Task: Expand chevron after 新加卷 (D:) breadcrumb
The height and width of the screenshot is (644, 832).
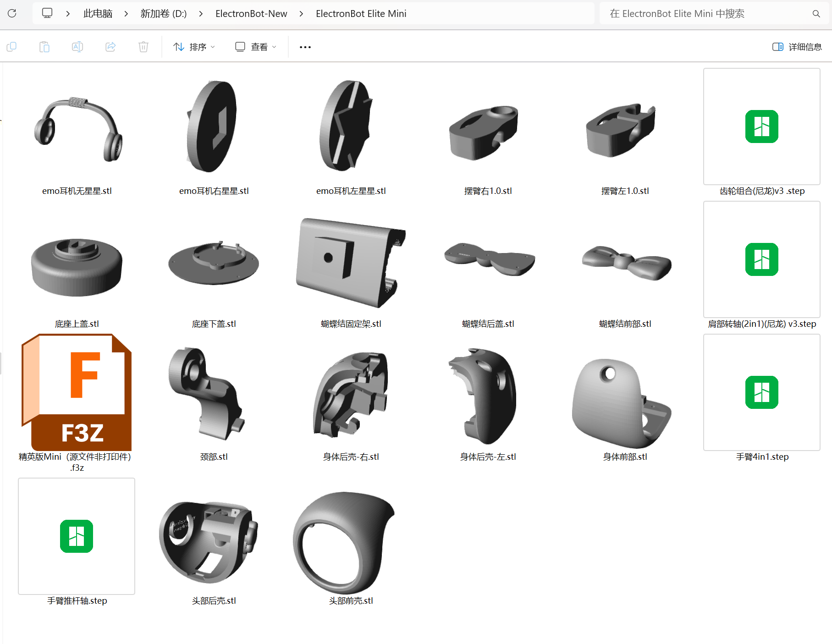Action: pos(201,14)
